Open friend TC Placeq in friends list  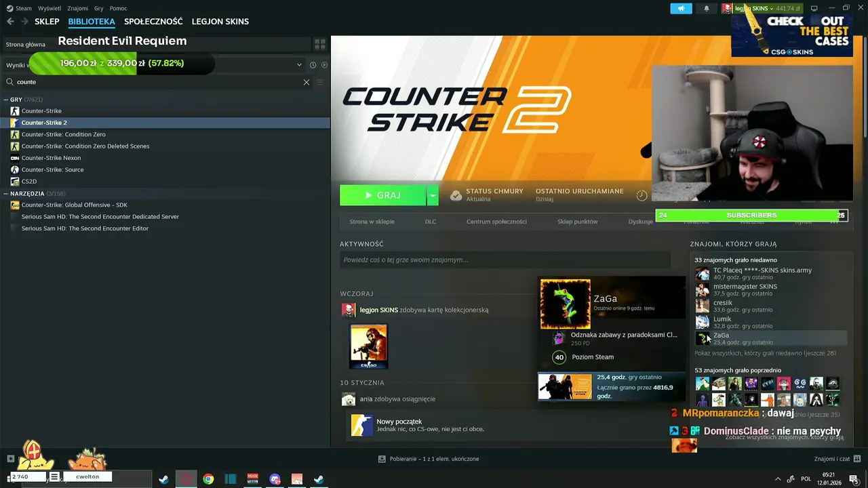click(770, 274)
